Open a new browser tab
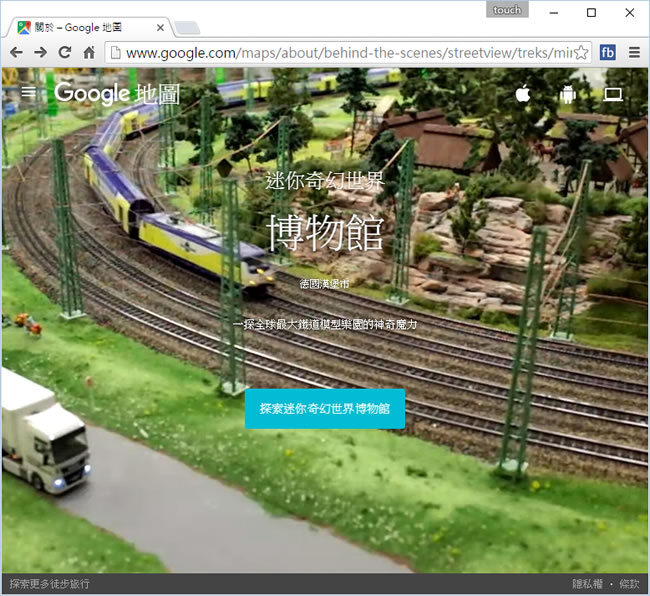Screen dimensions: 650x596 point(187,27)
